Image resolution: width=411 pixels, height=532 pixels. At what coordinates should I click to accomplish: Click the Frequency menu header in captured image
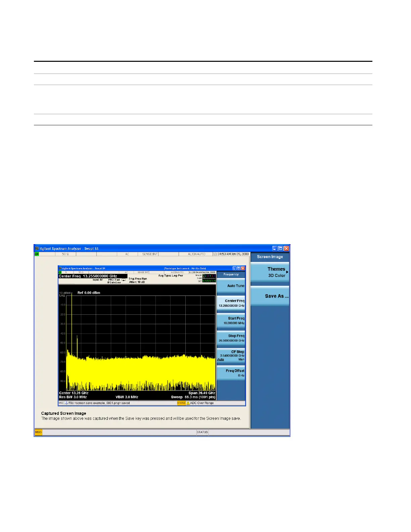point(231,274)
